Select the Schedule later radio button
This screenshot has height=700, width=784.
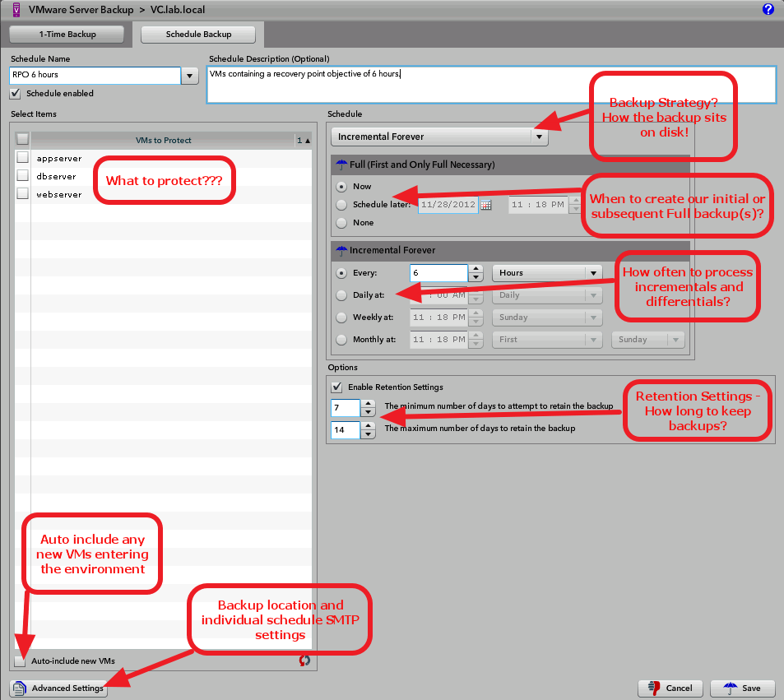click(341, 205)
